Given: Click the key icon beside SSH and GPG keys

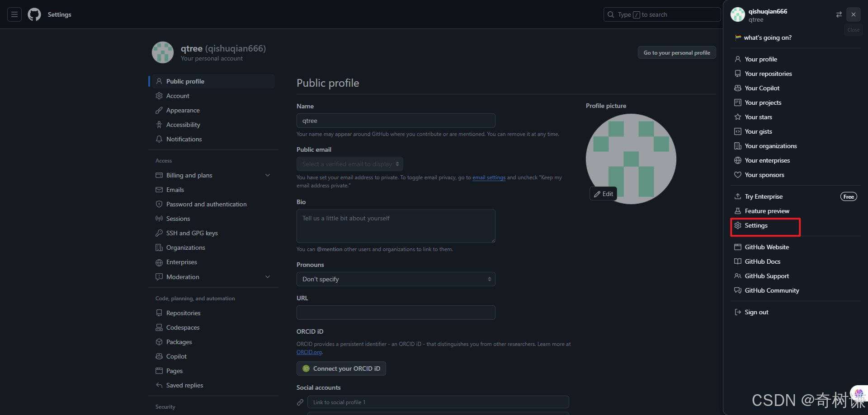Looking at the screenshot, I should coord(159,233).
